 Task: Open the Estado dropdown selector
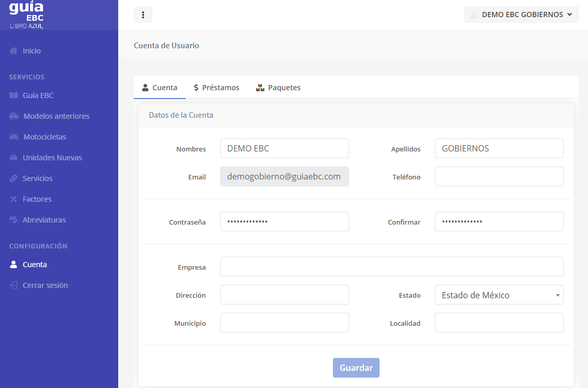pos(499,295)
